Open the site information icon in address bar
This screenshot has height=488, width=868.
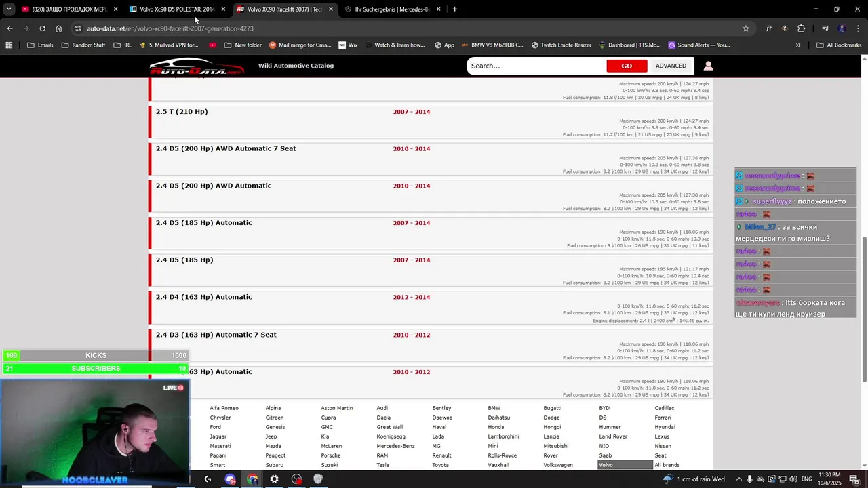78,28
